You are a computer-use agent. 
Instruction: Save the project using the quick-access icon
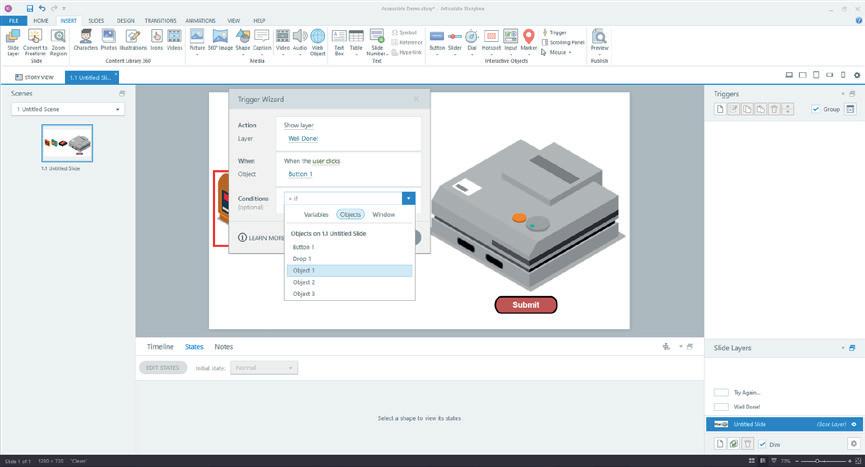tap(30, 8)
